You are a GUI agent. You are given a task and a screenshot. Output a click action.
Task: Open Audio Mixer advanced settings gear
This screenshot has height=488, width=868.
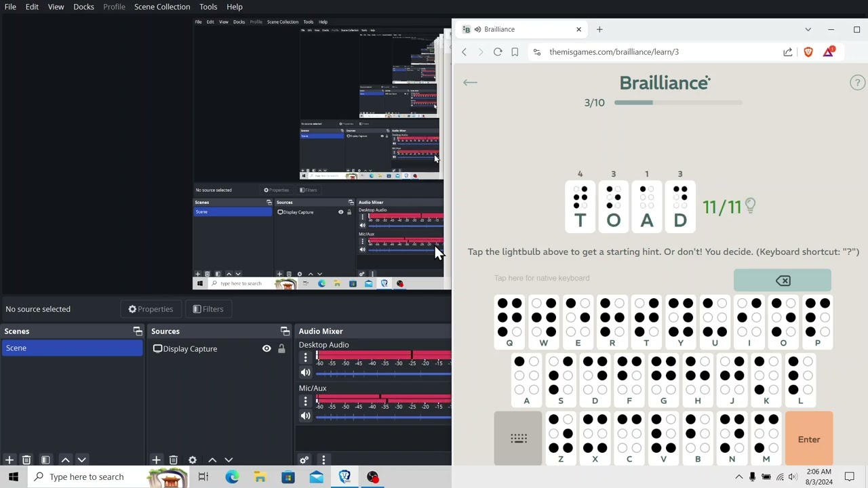point(304,460)
